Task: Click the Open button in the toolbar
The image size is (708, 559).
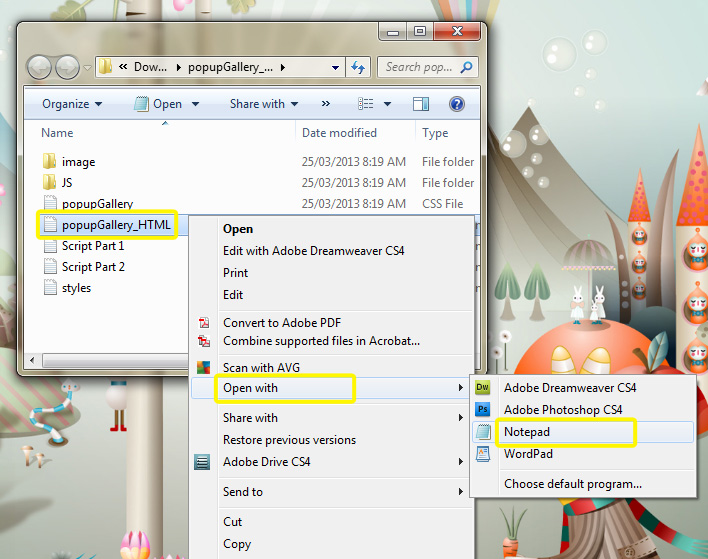Action: click(x=158, y=104)
